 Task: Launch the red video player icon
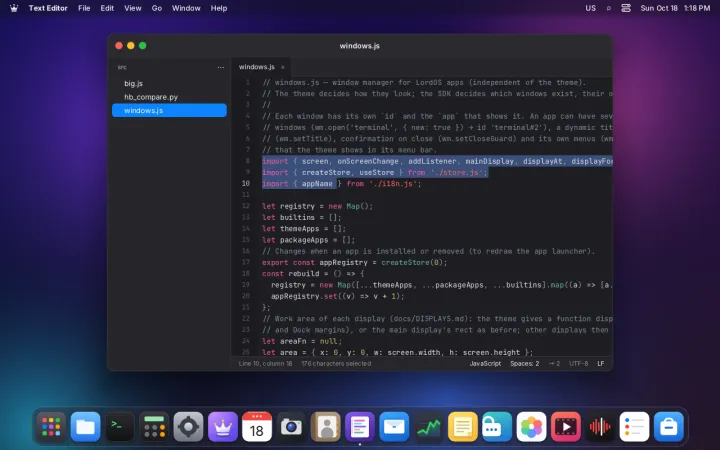[565, 427]
